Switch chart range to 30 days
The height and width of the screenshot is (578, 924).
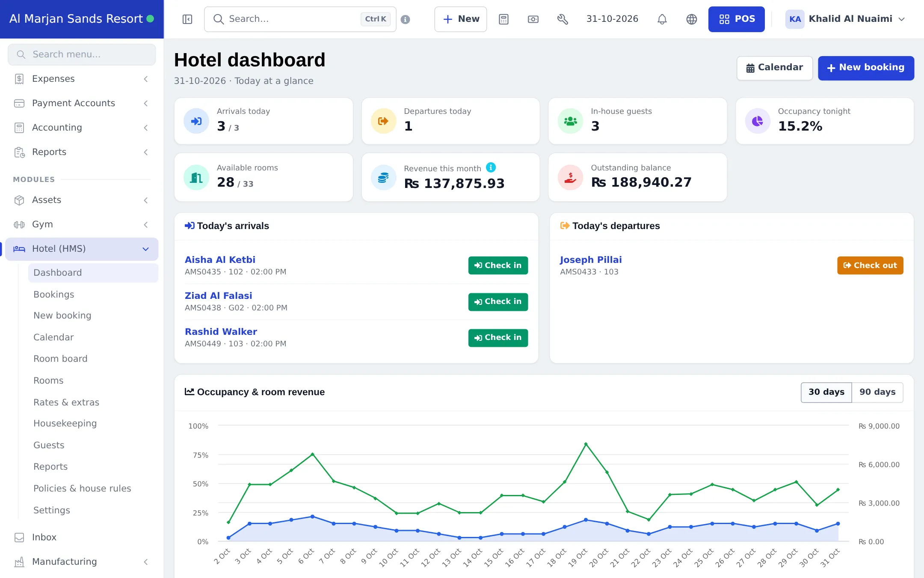tap(826, 392)
